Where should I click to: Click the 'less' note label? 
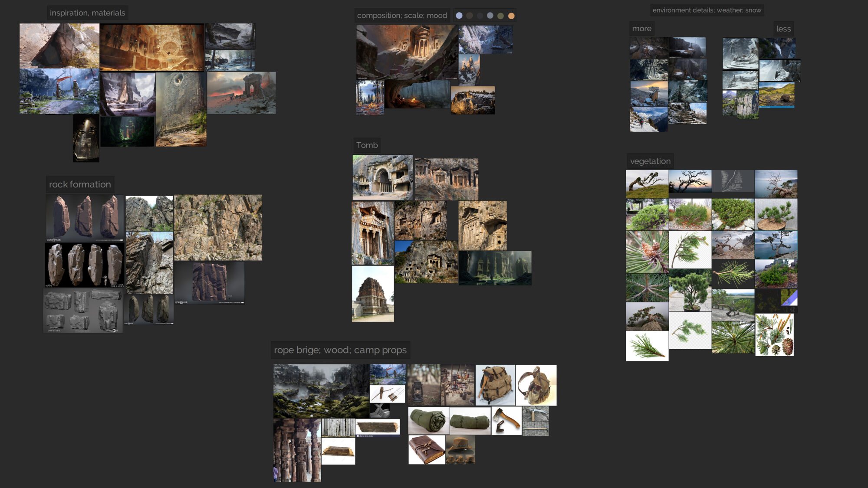(x=783, y=29)
